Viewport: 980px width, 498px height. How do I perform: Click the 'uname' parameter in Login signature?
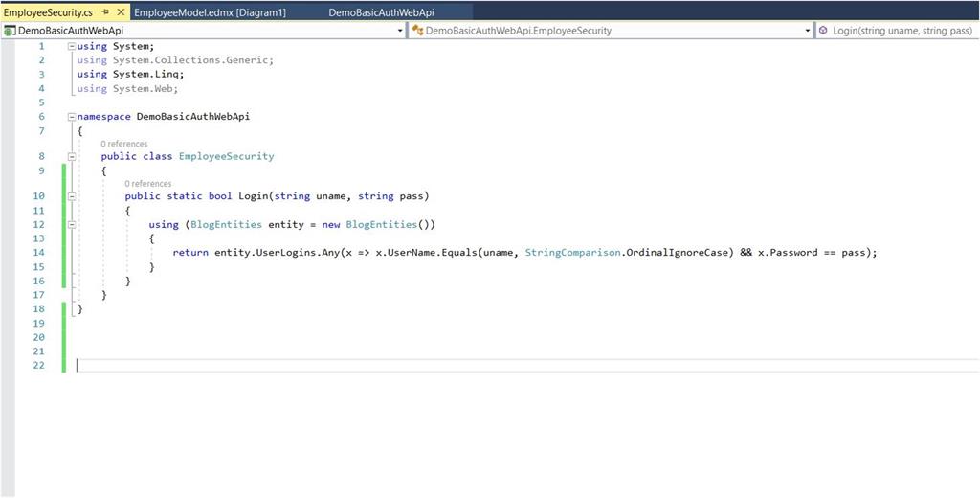pos(330,196)
